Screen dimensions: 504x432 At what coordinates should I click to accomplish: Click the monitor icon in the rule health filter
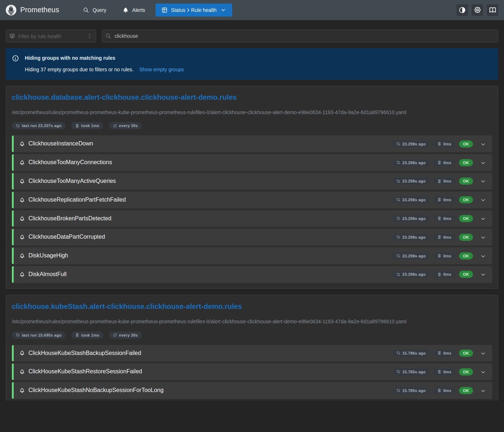coord(12,36)
